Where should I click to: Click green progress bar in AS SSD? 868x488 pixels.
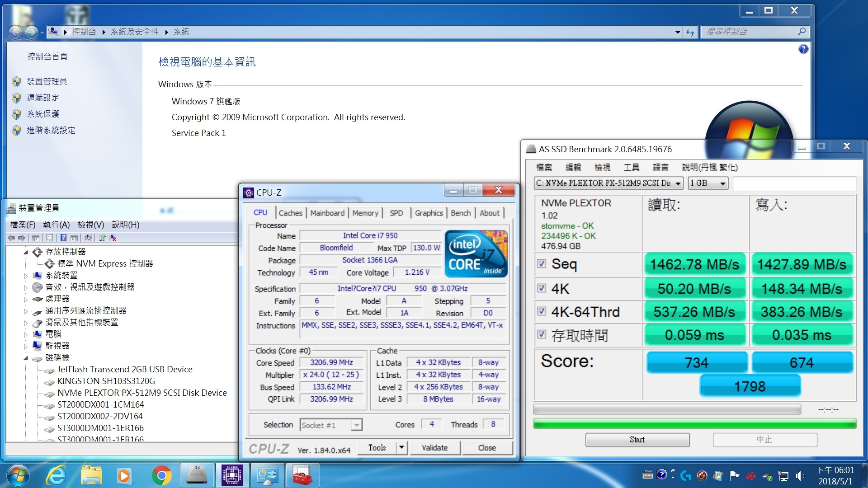694,424
